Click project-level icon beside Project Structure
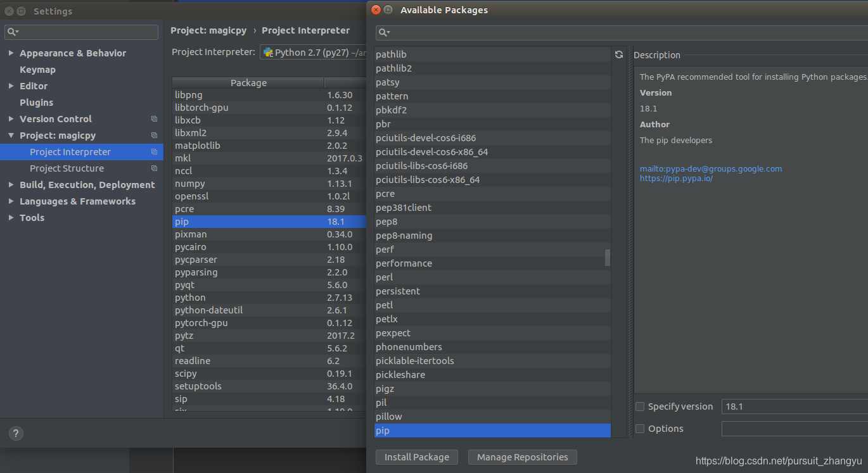The width and height of the screenshot is (868, 473). point(154,168)
